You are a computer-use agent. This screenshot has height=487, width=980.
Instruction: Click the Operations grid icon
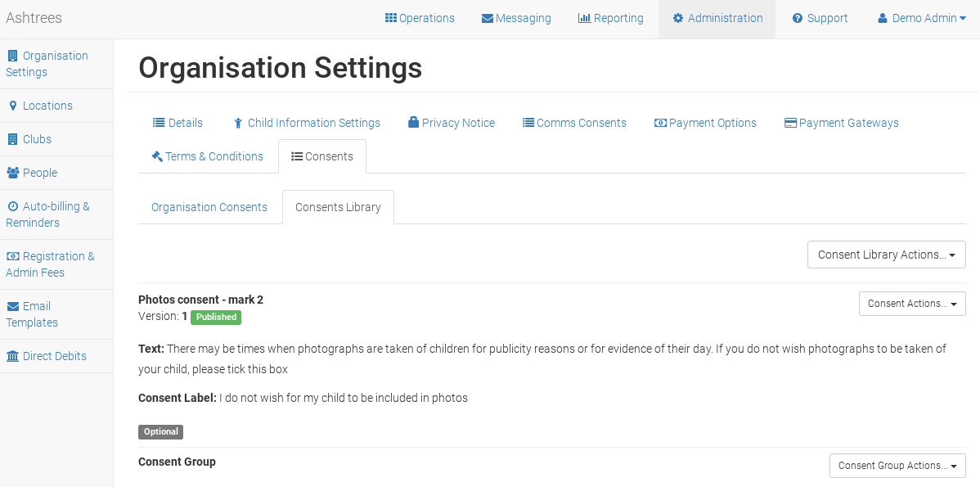click(391, 18)
